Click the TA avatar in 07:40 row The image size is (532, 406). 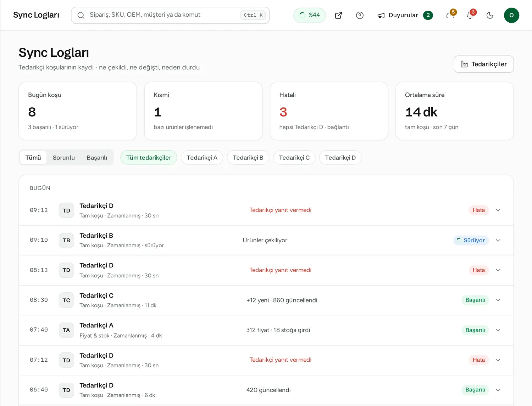coord(66,330)
